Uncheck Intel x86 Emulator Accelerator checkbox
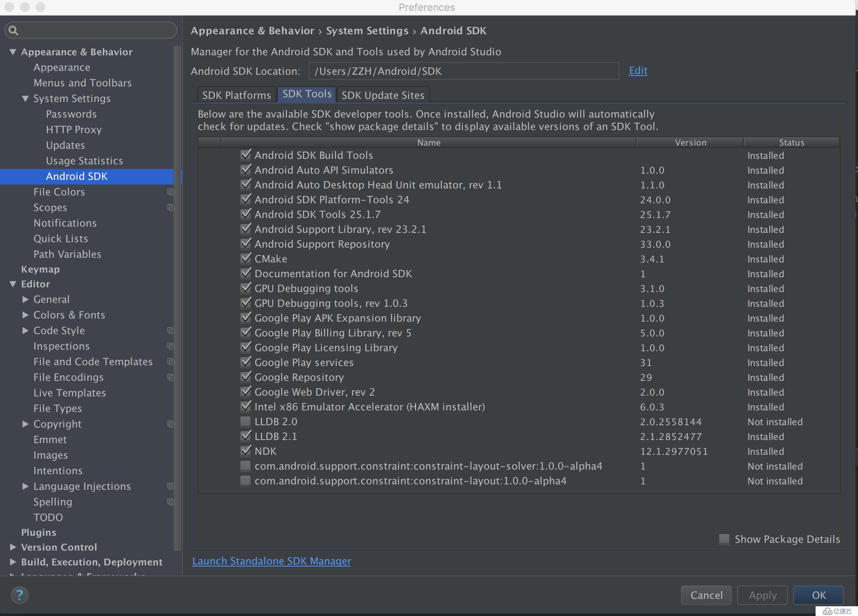This screenshot has width=858, height=616. tap(246, 407)
